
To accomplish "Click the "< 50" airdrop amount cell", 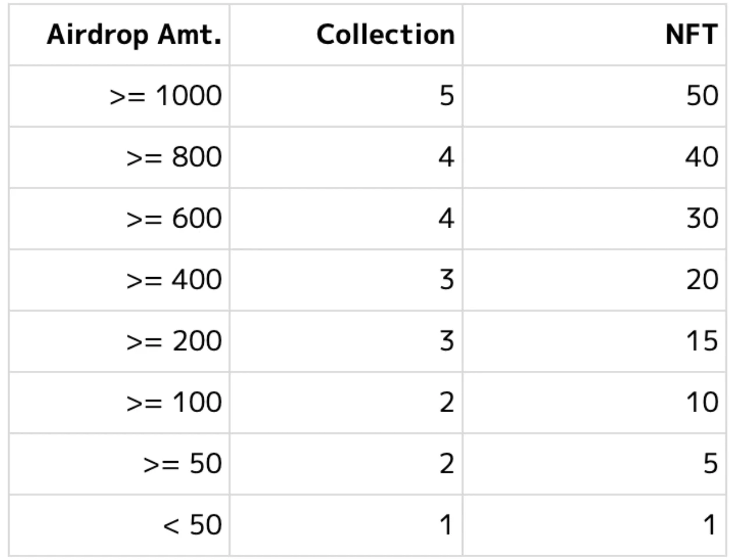I will click(x=192, y=525).
